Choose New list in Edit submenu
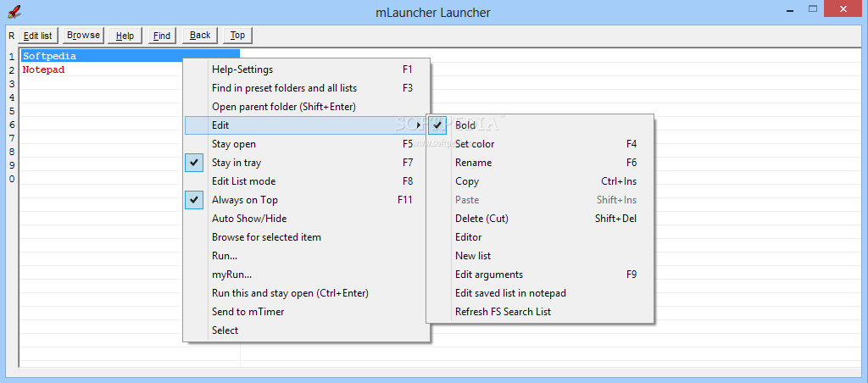The image size is (868, 383). tap(540, 256)
